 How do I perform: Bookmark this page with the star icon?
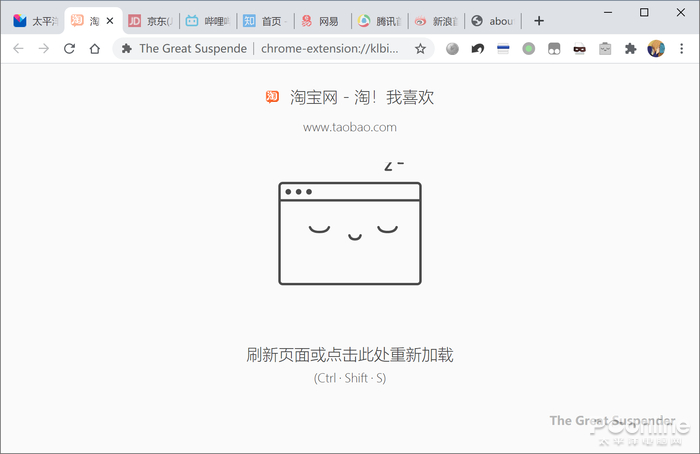point(420,49)
